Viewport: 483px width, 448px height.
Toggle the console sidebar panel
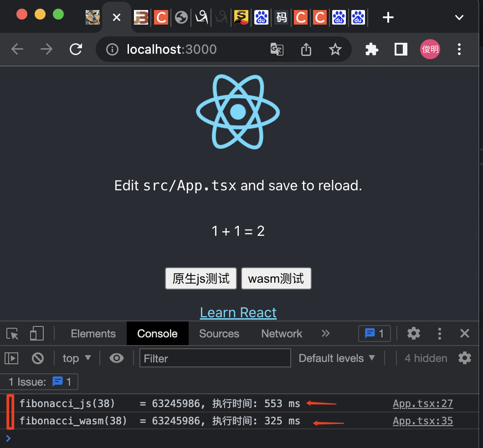[x=11, y=358]
